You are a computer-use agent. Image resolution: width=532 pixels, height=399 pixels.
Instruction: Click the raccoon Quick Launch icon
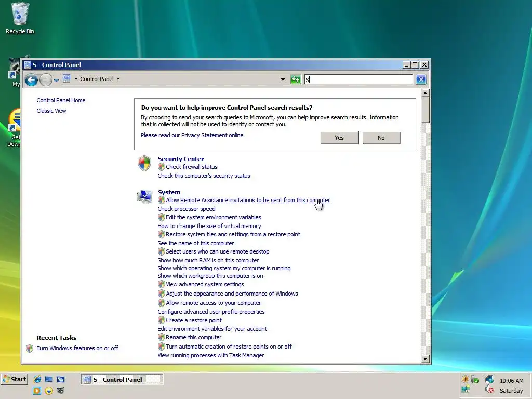60,391
